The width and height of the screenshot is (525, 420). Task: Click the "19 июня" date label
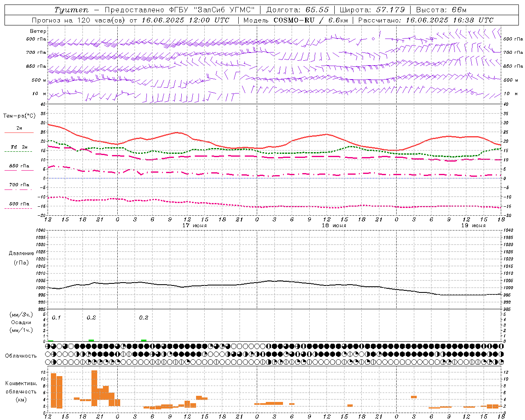pos(473,226)
